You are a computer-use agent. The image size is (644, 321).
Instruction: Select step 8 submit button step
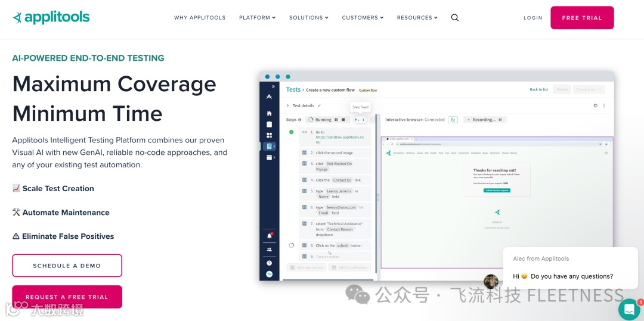[335, 245]
